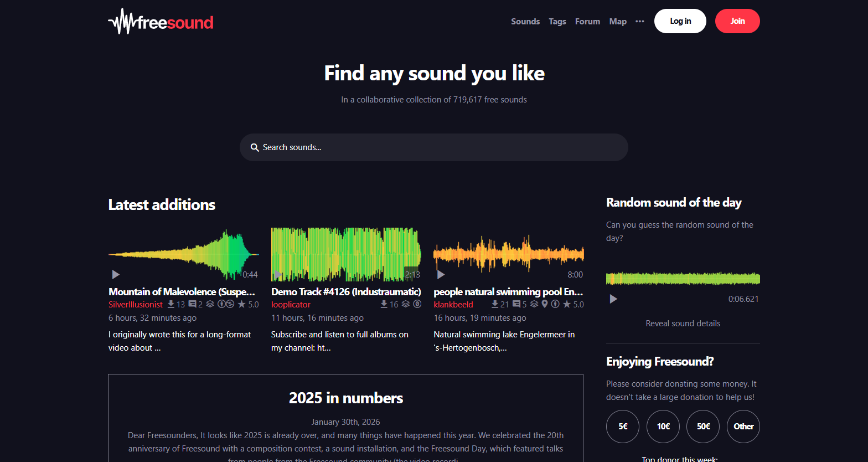The height and width of the screenshot is (462, 868).
Task: Click pack layers icon on swimming pool sound
Action: [534, 304]
